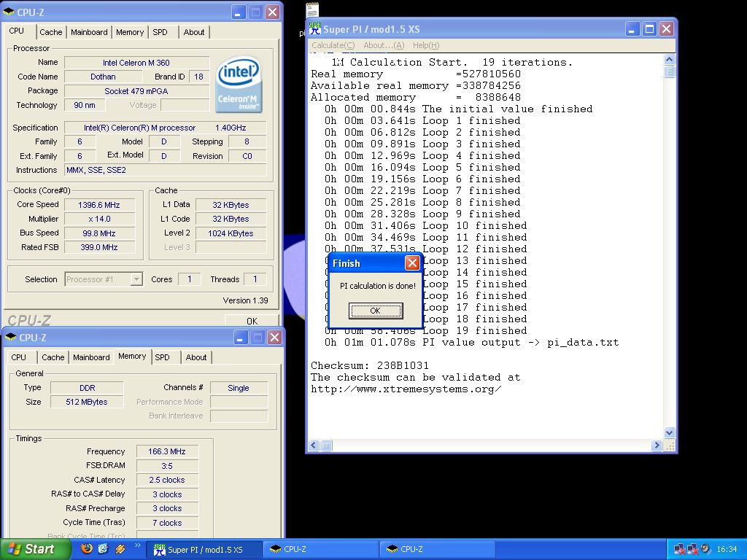The height and width of the screenshot is (560, 747).
Task: Click the Checksum: 238B1031 line
Action: pyautogui.click(x=369, y=366)
